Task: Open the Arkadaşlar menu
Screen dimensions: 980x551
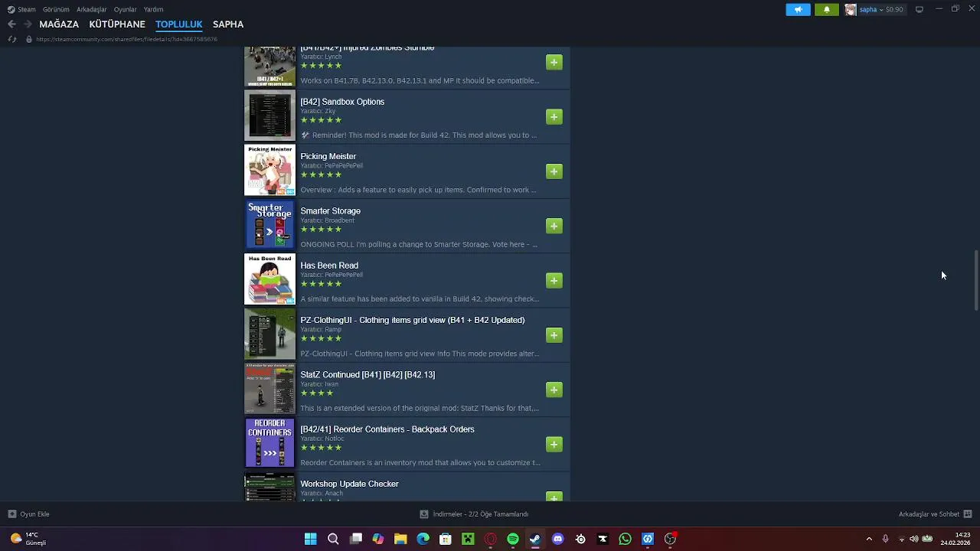Action: [x=92, y=9]
